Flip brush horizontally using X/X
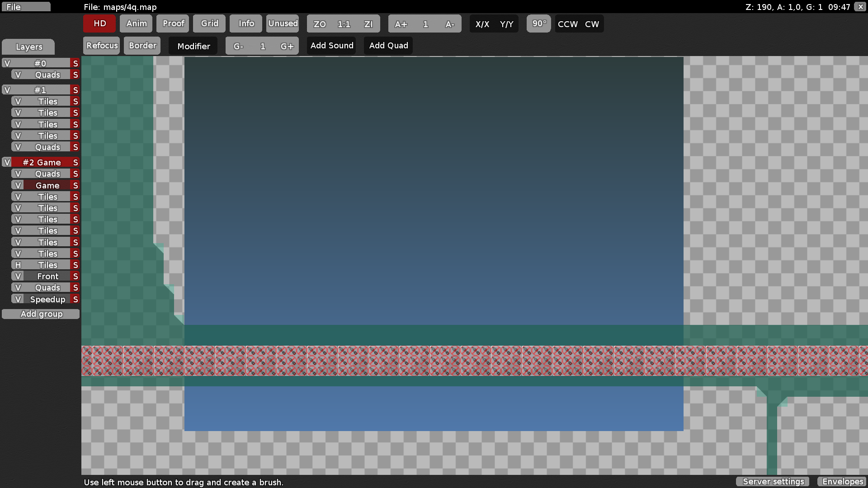The height and width of the screenshot is (488, 868). 481,24
